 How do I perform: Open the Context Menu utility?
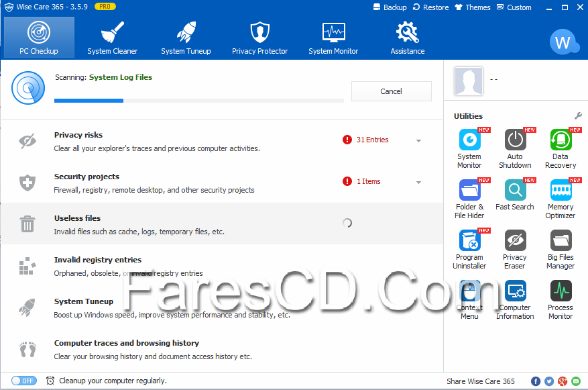coord(469,300)
